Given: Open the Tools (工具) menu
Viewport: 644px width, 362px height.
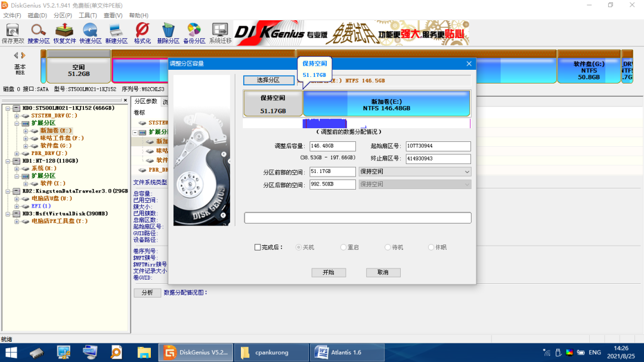Looking at the screenshot, I should [88, 15].
